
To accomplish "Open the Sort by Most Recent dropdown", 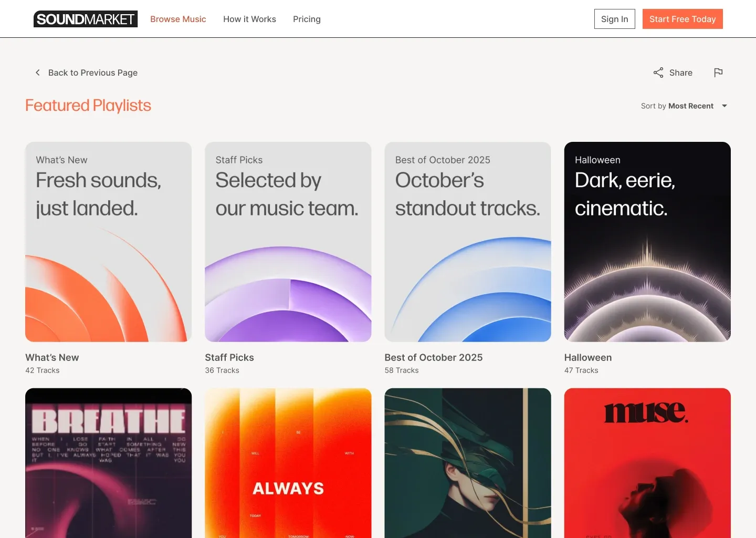I will pos(684,106).
